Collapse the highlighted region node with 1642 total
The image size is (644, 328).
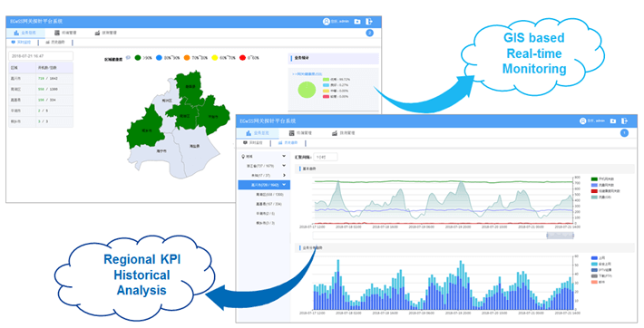[284, 185]
